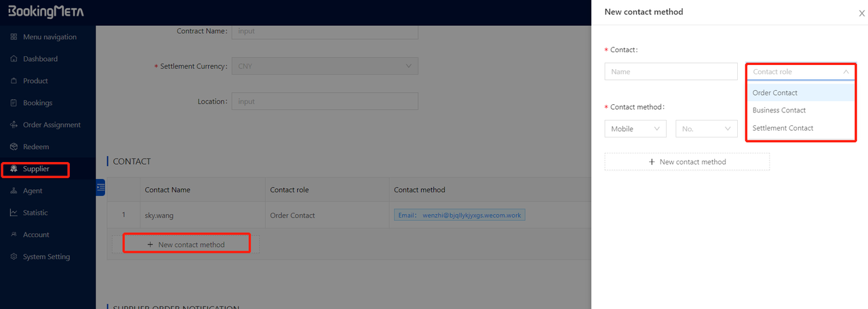
Task: Close the New contact method panel
Action: point(861,13)
